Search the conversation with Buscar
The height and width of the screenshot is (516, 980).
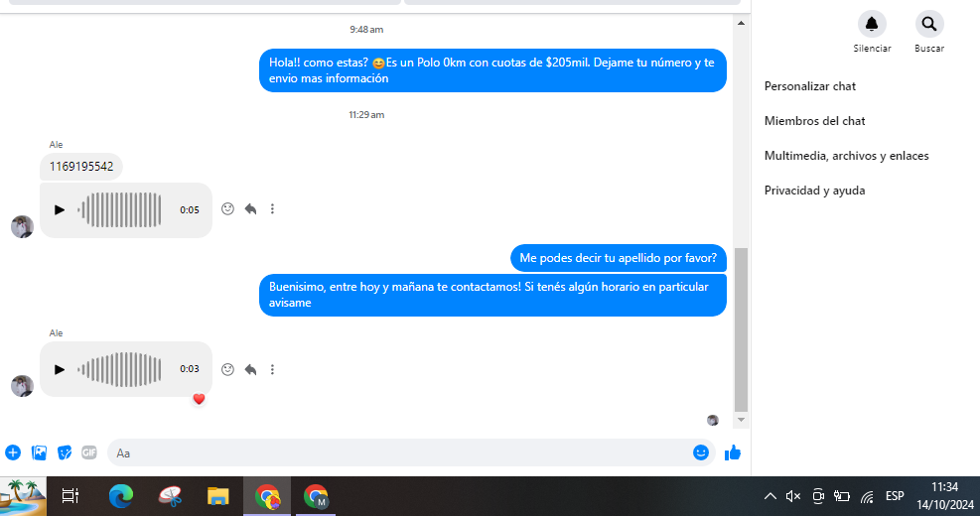(929, 25)
